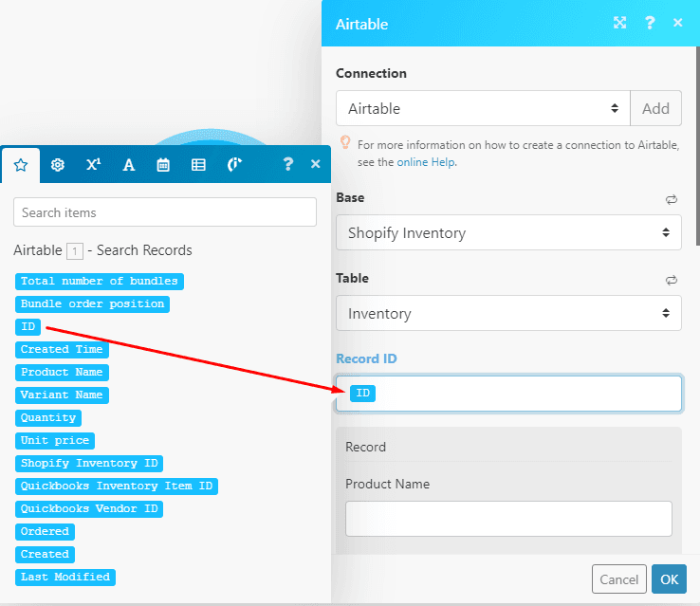
Task: Expand the Airtable module to fullscreen
Action: pyautogui.click(x=619, y=24)
